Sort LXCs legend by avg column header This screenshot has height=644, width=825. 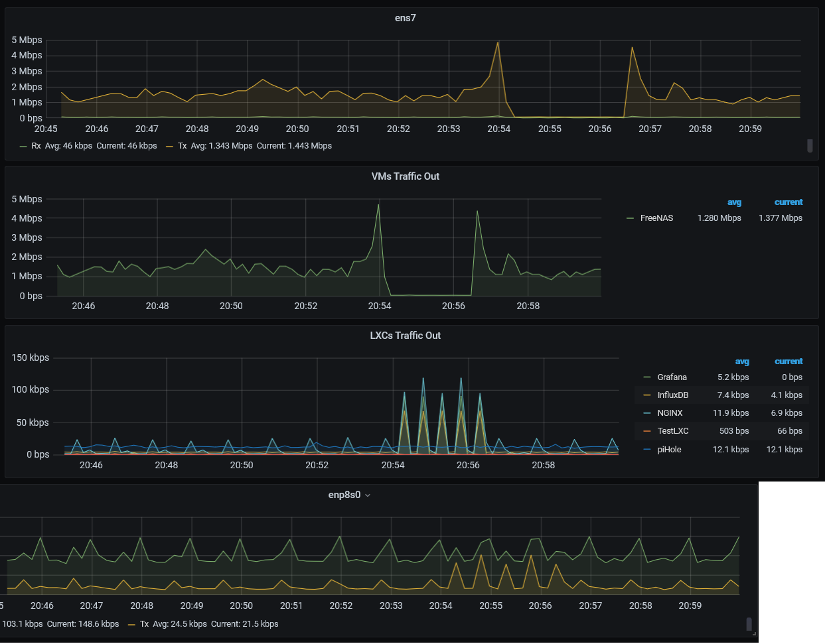742,361
